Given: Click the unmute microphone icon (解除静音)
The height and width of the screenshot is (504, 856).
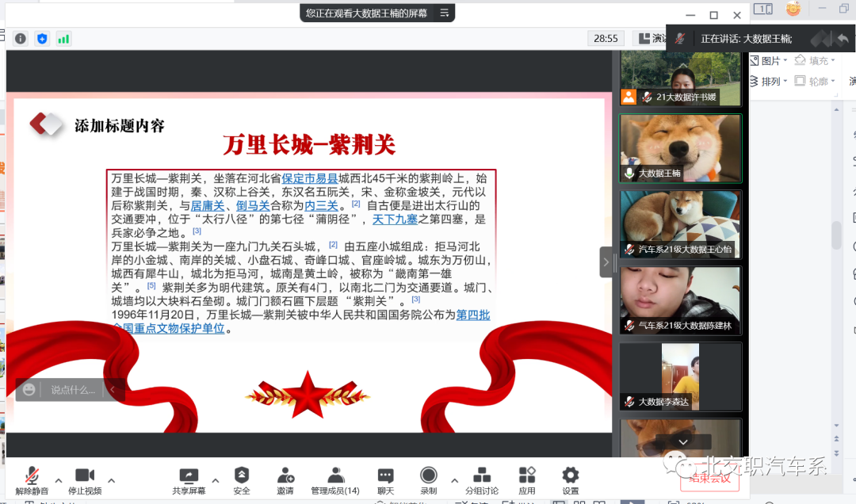Looking at the screenshot, I should coord(32,476).
